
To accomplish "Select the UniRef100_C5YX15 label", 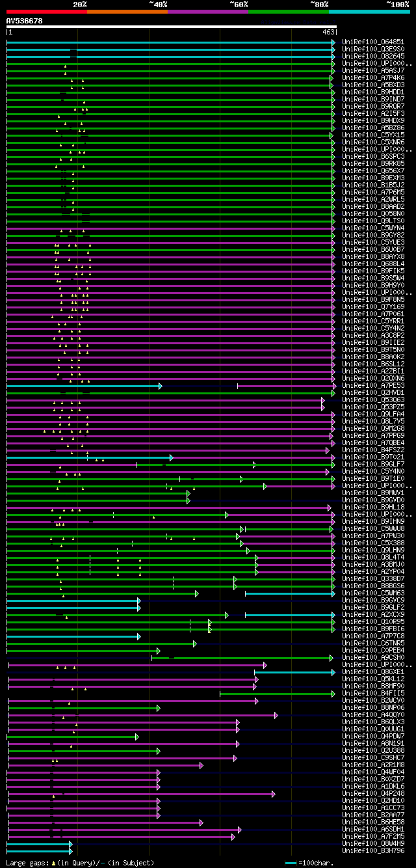I will pyautogui.click(x=374, y=135).
